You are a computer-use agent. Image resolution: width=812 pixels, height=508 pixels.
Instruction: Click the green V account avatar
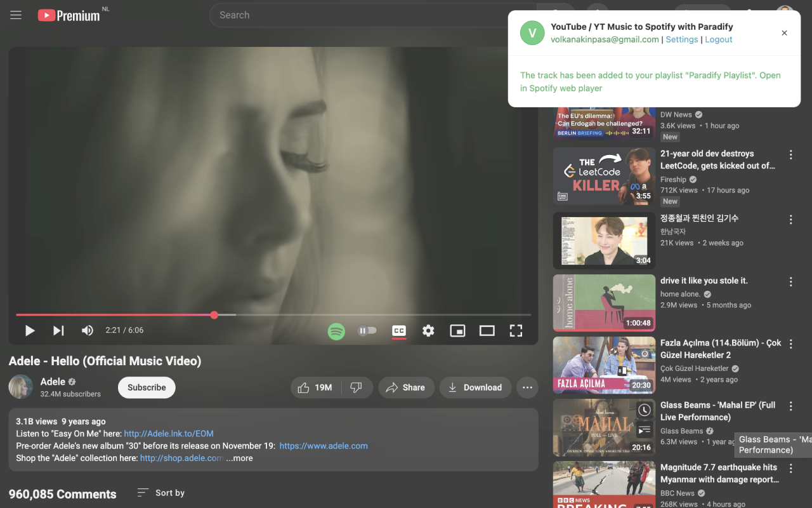coord(532,33)
